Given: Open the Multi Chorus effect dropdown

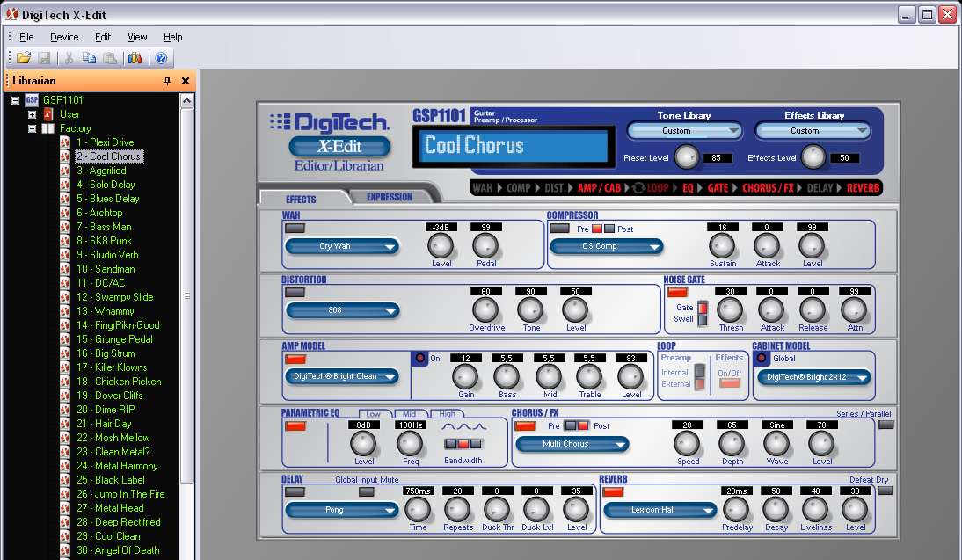Looking at the screenshot, I should pos(572,444).
